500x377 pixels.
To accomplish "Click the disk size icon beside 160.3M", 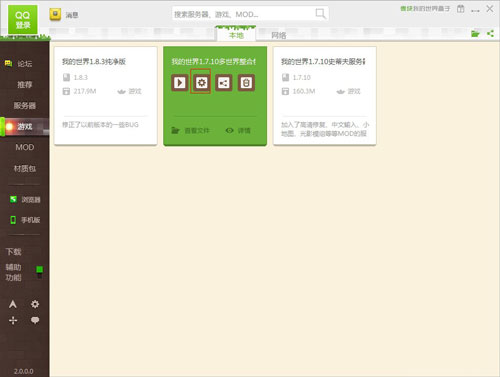I will 285,91.
